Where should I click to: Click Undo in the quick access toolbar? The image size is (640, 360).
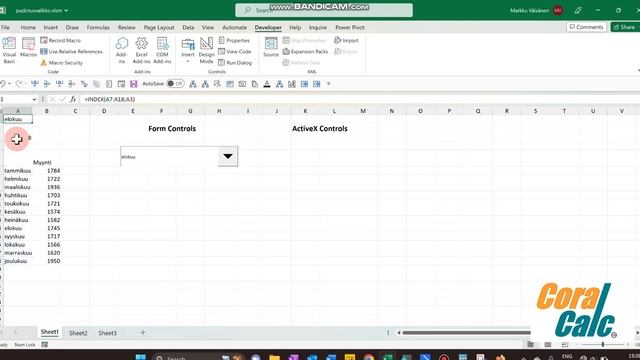[3, 84]
